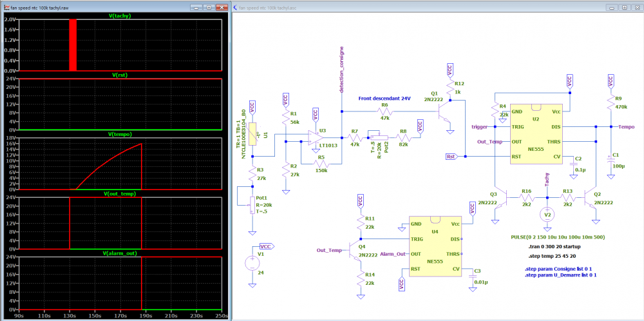Click the PULSE(0 2 150 10u...) source value
The height and width of the screenshot is (321, 644).
pos(557,238)
